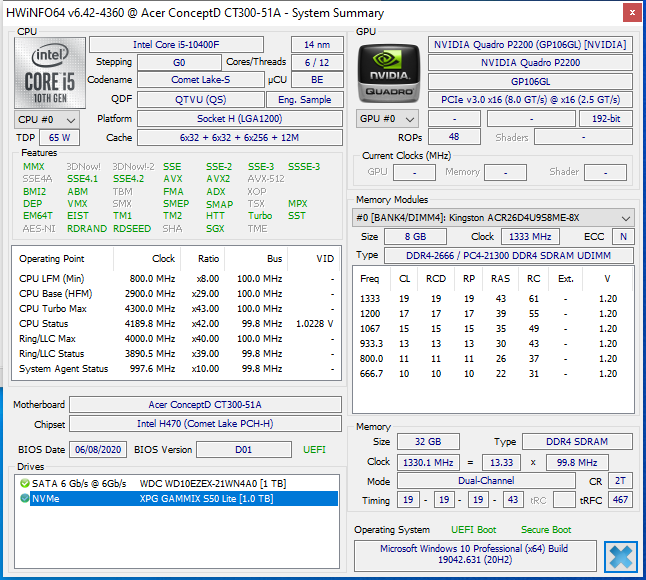Open the CPU #0 selector dropdown

point(45,119)
